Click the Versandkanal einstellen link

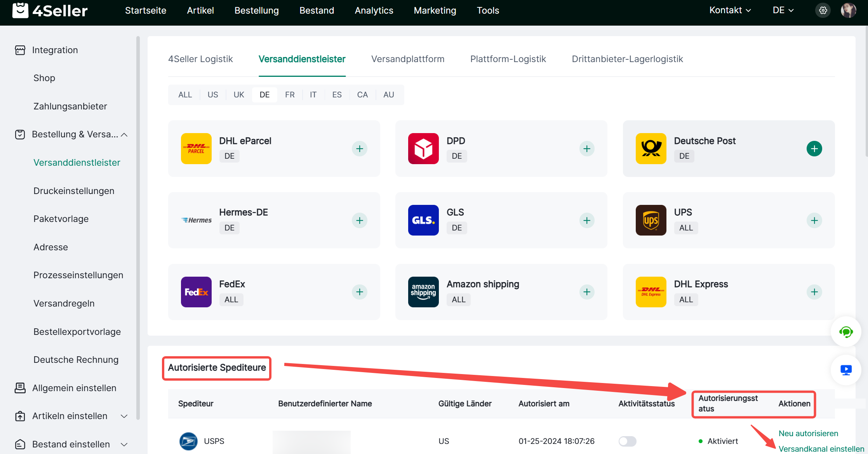pos(821,449)
